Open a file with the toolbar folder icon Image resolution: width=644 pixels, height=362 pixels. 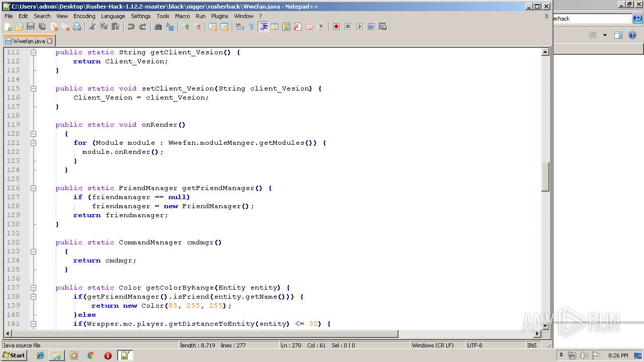[19, 27]
